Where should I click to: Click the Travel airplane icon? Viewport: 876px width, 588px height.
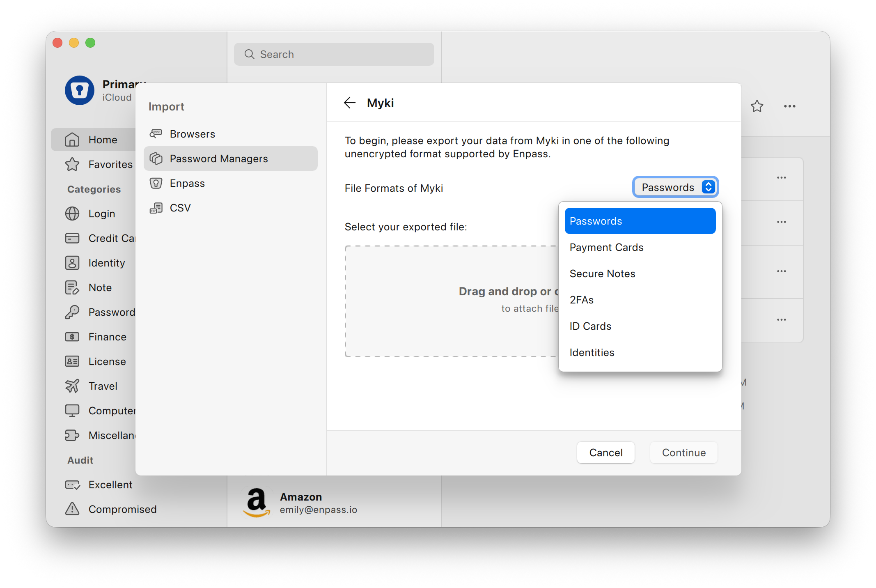point(72,386)
